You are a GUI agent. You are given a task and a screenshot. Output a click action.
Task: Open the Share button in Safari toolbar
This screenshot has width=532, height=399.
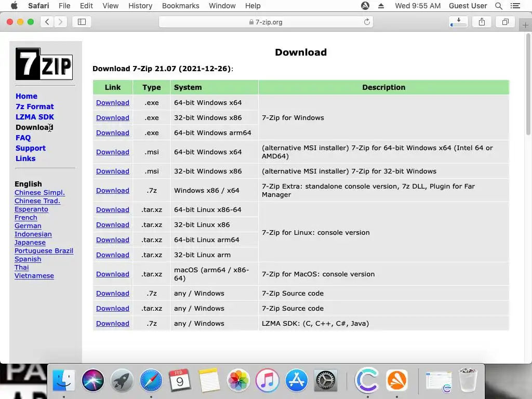(482, 22)
